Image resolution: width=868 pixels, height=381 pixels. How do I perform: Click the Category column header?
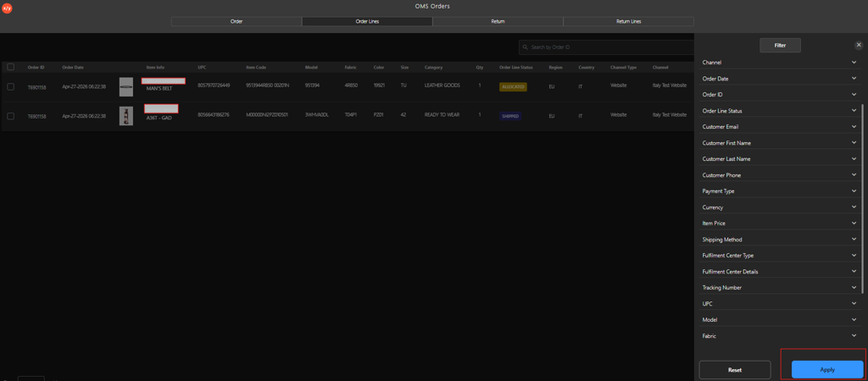[x=433, y=68]
